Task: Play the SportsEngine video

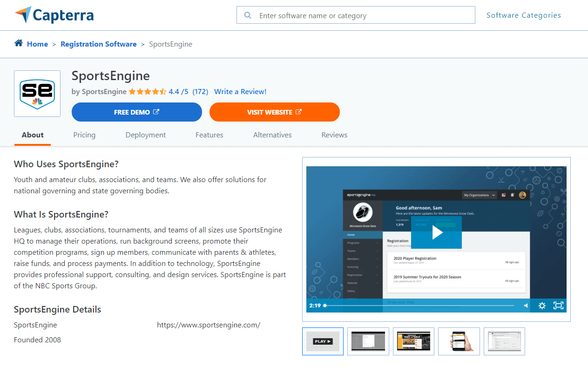Action: 436,232
